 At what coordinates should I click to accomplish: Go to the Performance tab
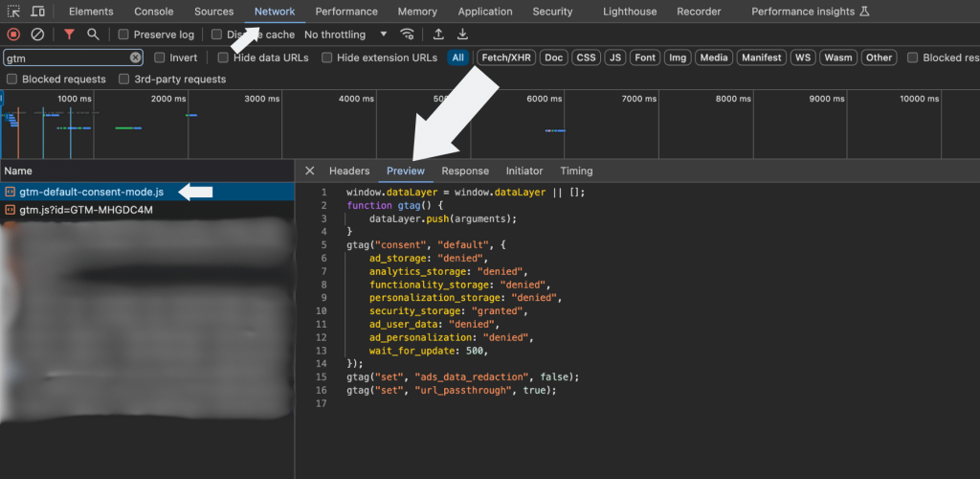(x=346, y=11)
